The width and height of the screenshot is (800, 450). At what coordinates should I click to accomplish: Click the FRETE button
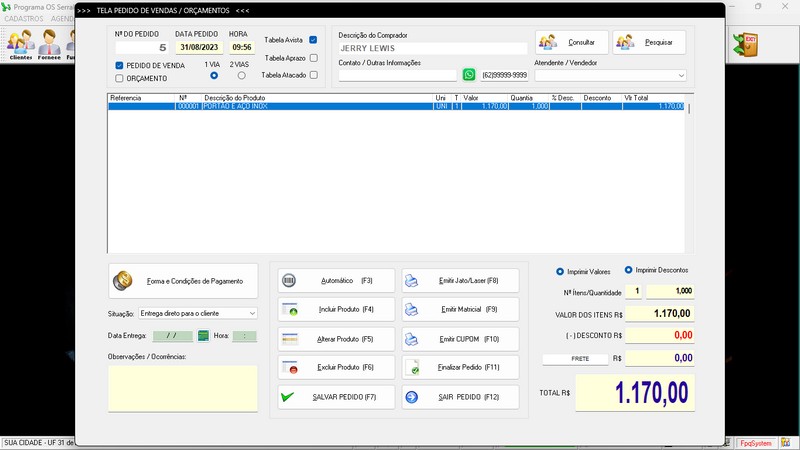point(575,358)
